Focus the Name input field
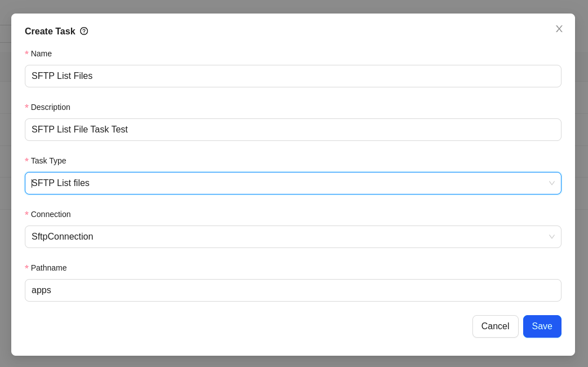The width and height of the screenshot is (588, 367). (x=293, y=76)
